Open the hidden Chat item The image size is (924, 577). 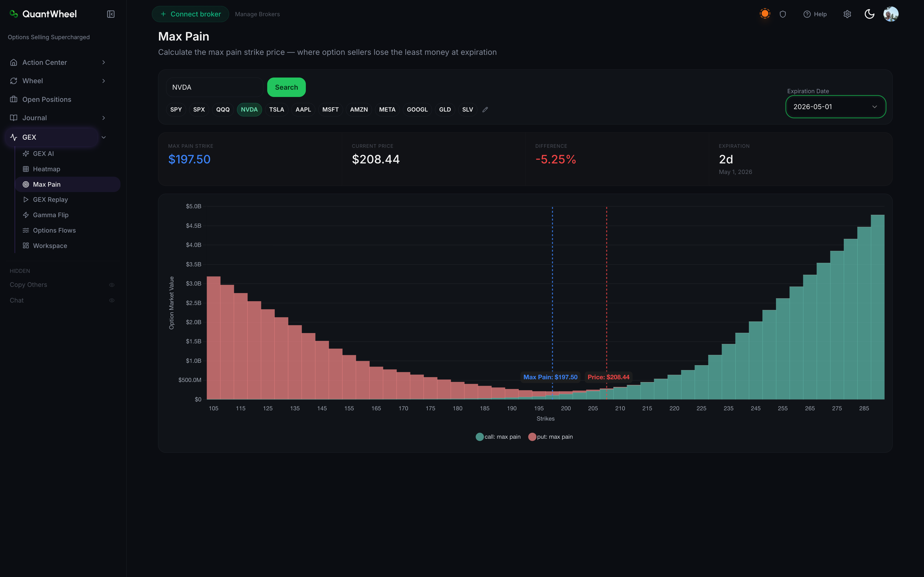coord(17,300)
